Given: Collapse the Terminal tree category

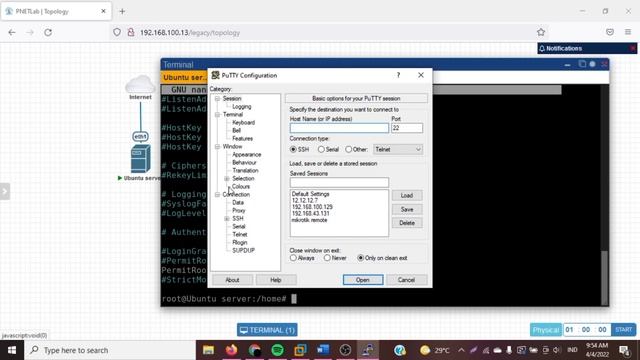Looking at the screenshot, I should pyautogui.click(x=218, y=114).
